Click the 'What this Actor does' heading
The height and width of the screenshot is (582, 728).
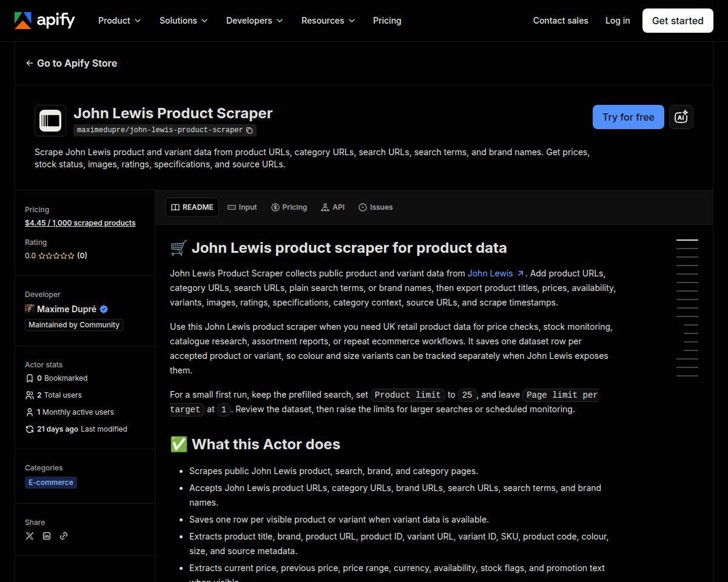pos(255,444)
